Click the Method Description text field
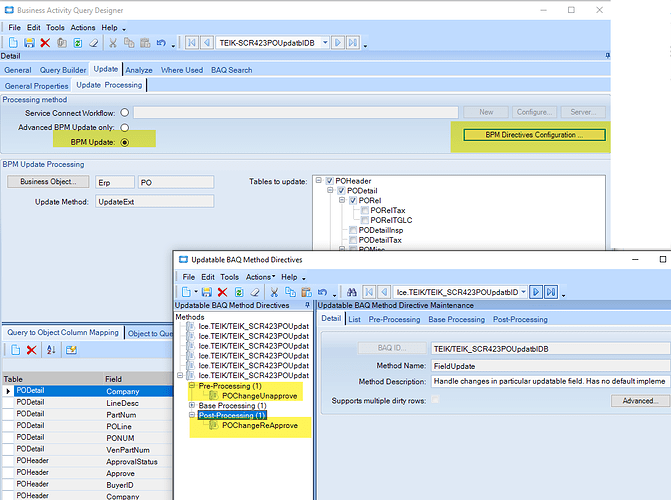This screenshot has width=671, height=500. (548, 382)
